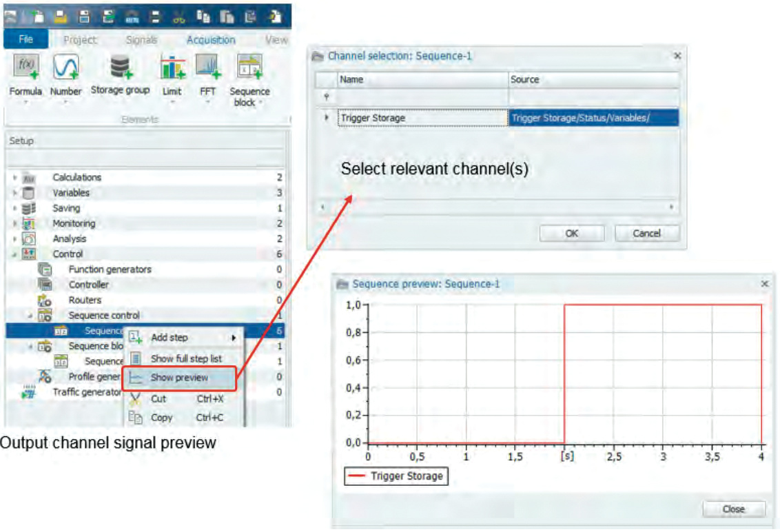The height and width of the screenshot is (532, 780).
Task: Open the File tab
Action: (x=25, y=40)
